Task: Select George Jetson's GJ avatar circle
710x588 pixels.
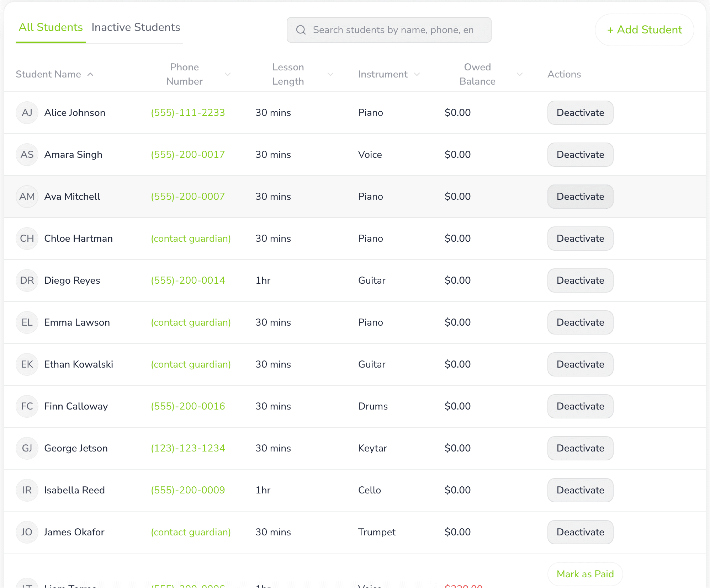Action: click(27, 448)
